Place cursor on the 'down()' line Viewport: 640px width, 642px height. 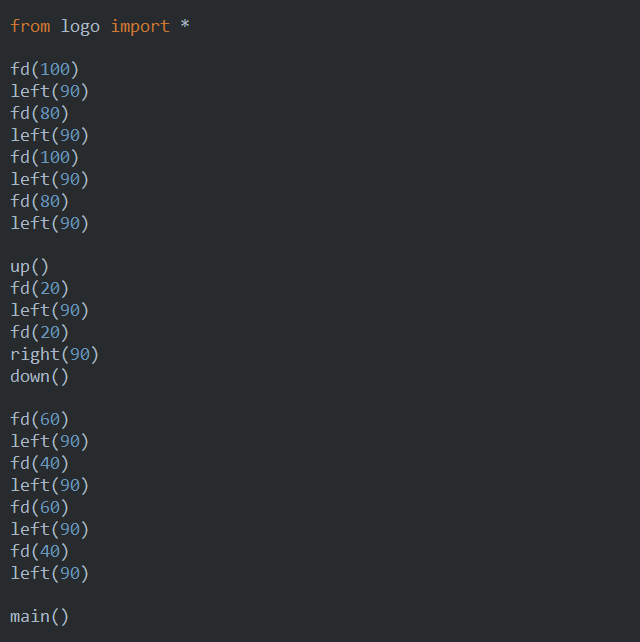[39, 376]
